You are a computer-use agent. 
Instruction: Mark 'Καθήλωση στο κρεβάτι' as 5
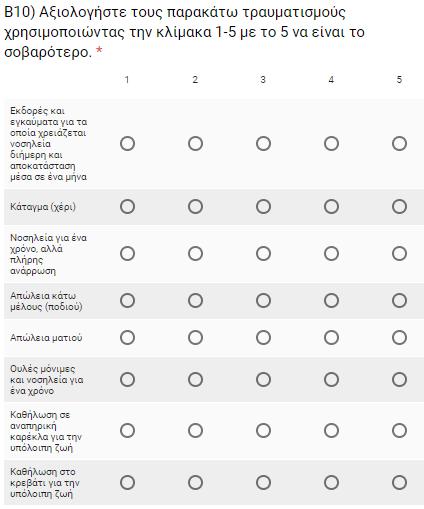click(x=399, y=483)
